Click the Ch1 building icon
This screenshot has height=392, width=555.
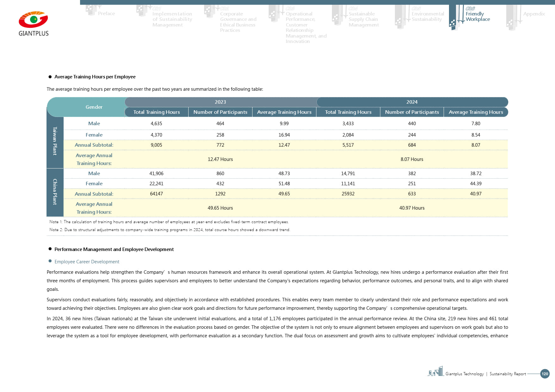(142, 11)
